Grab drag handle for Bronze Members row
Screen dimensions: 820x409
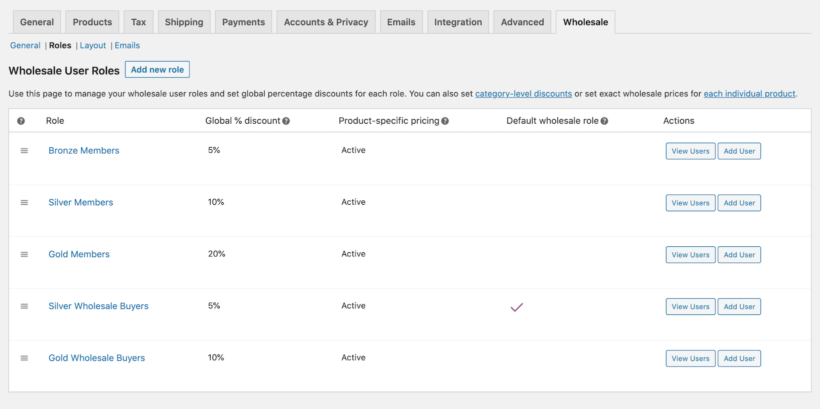click(24, 151)
